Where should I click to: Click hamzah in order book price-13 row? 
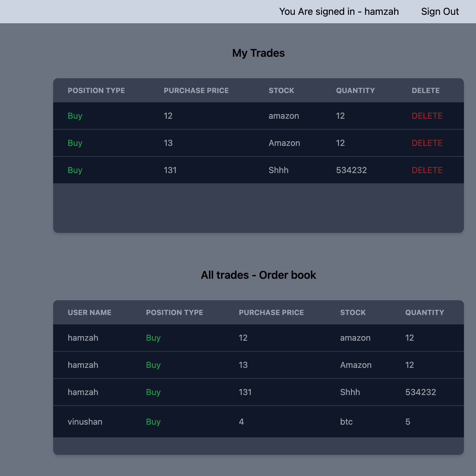pos(83,365)
